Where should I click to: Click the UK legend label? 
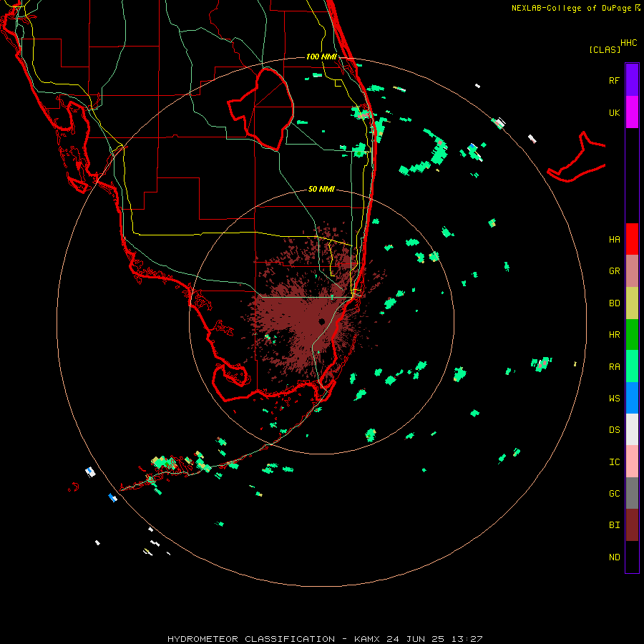614,112
